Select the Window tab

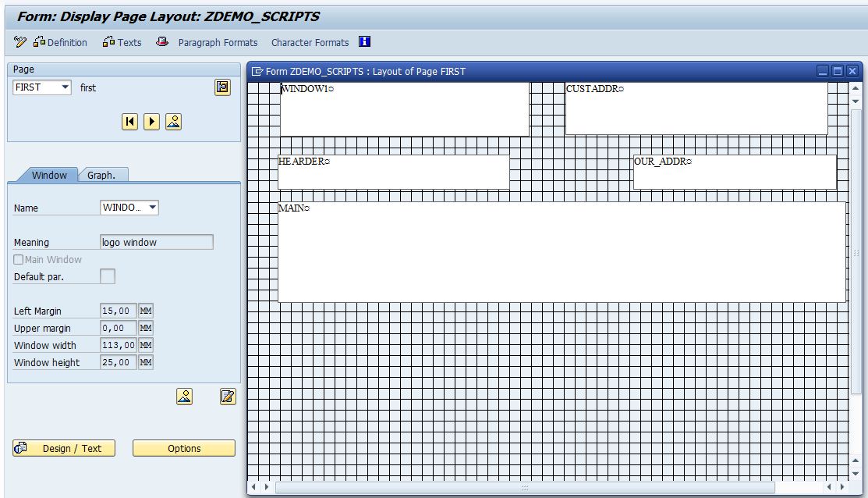pos(48,175)
